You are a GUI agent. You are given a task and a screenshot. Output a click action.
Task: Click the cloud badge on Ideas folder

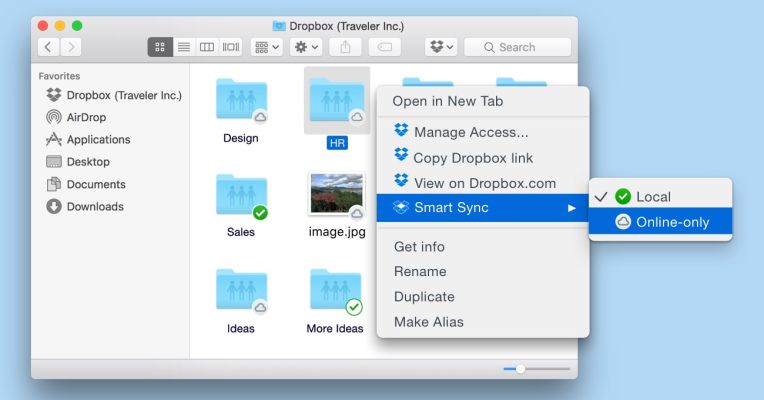(x=261, y=307)
